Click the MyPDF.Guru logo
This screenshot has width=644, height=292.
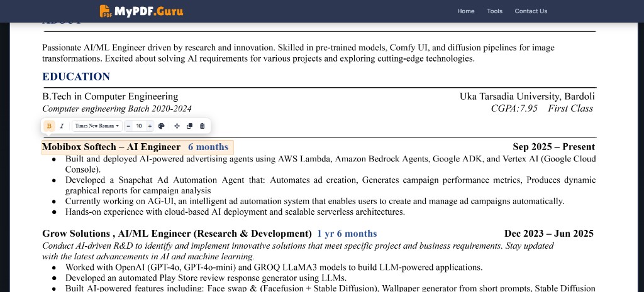coord(142,11)
